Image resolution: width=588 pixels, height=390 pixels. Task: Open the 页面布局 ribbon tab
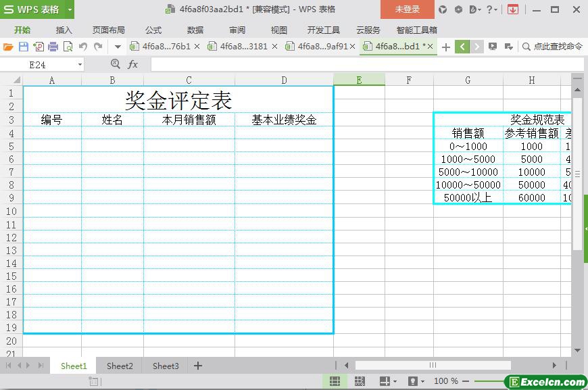(x=109, y=30)
